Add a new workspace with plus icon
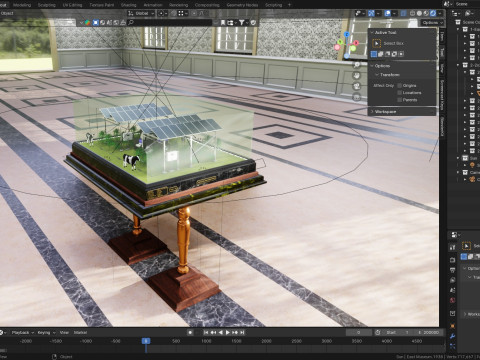 [x=289, y=5]
